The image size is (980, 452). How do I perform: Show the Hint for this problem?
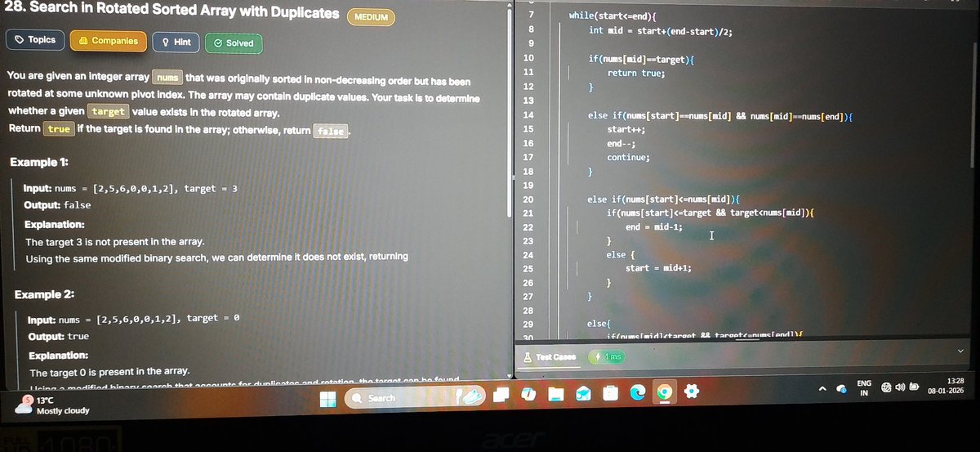click(176, 42)
